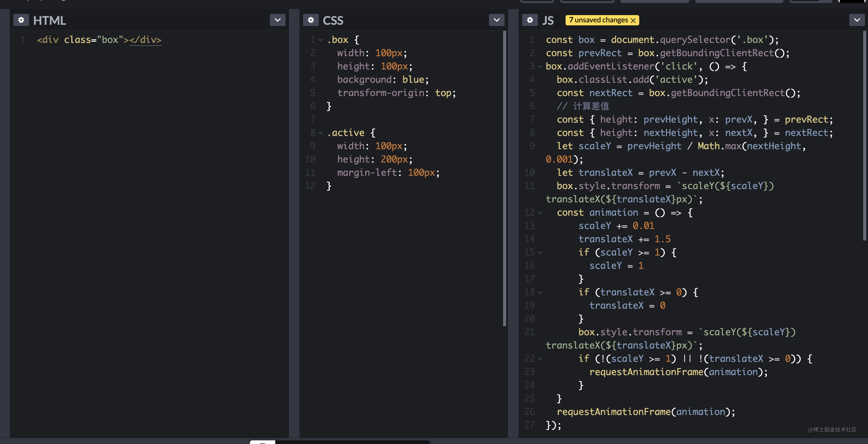Open the HTML panel dropdown menu
This screenshot has height=444, width=868.
(x=277, y=20)
